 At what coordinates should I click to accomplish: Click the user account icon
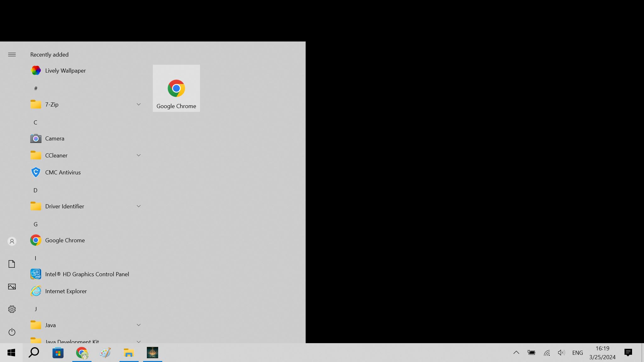click(12, 241)
